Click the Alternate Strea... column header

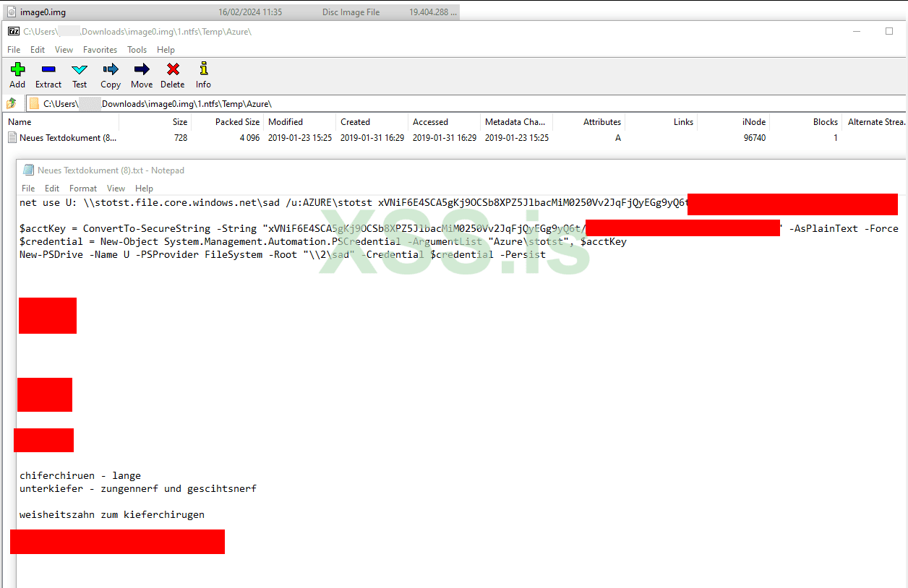coord(875,122)
